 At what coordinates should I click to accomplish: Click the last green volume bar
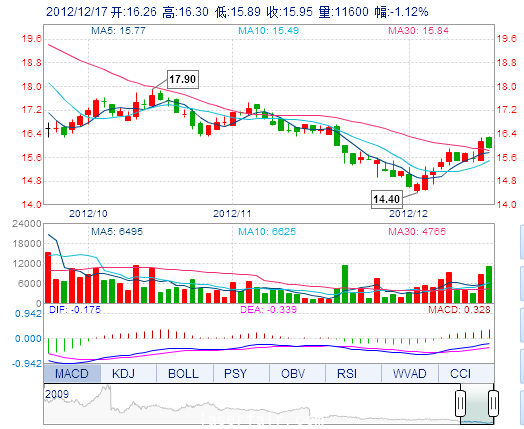coord(489,285)
